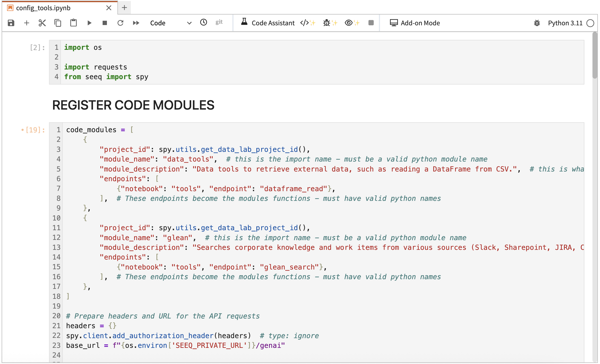The width and height of the screenshot is (600, 364).
Task: Switch to the config_tools.ipynb tab
Action: click(x=43, y=8)
